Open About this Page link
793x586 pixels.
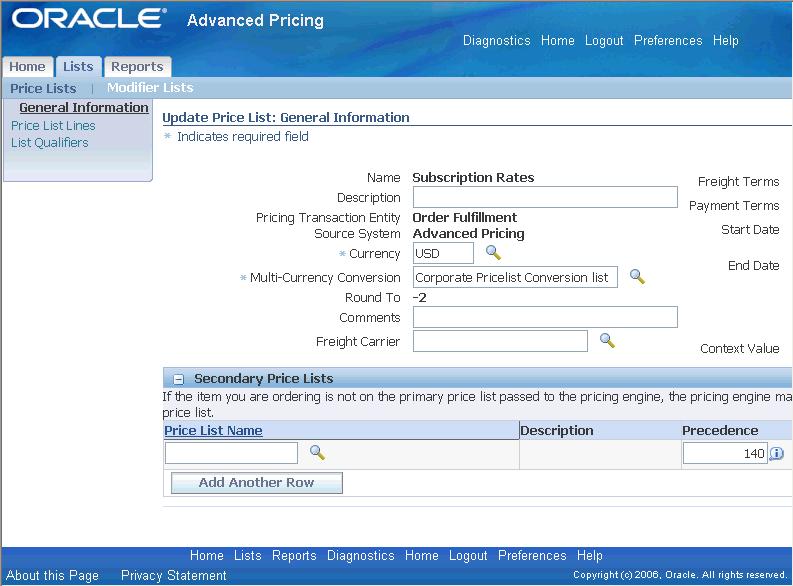pos(52,575)
